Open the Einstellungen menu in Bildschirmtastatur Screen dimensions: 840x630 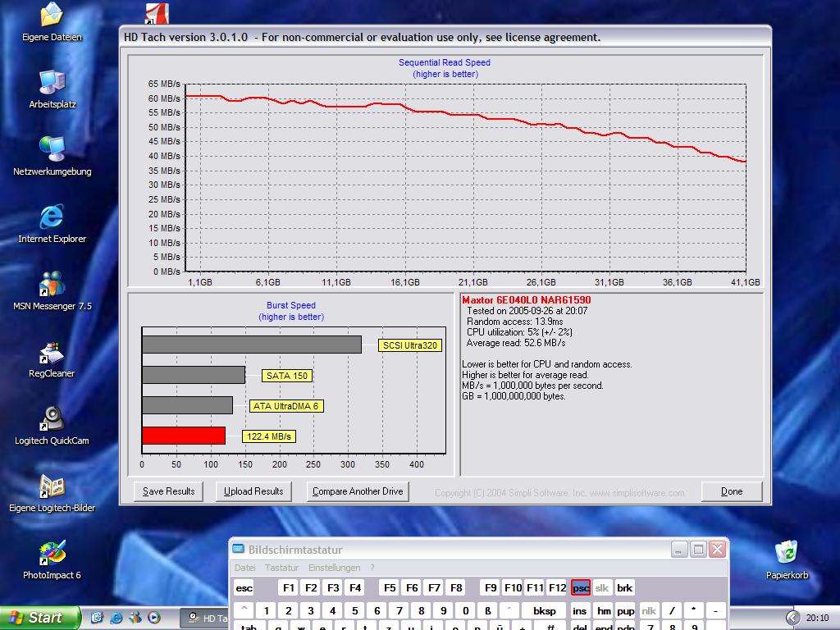(x=335, y=568)
